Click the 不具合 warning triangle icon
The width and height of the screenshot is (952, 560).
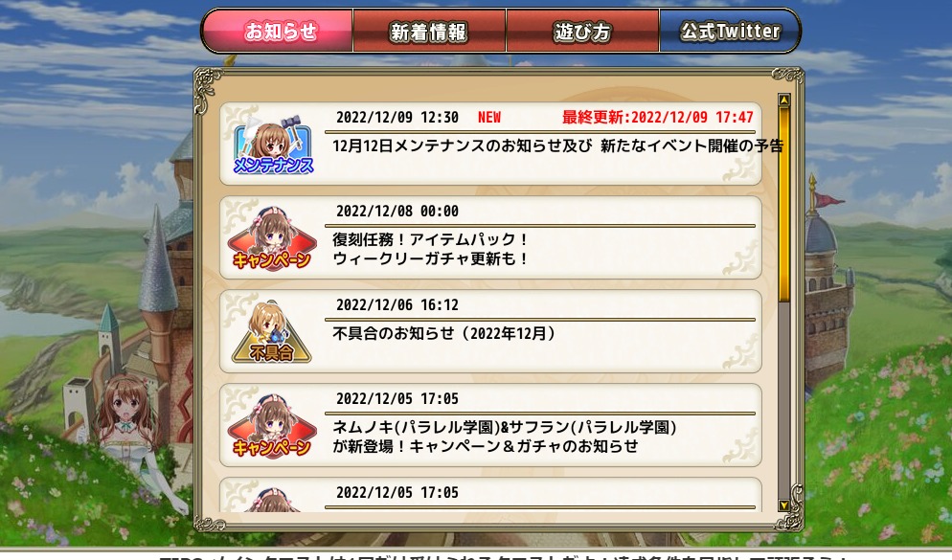coord(271,332)
